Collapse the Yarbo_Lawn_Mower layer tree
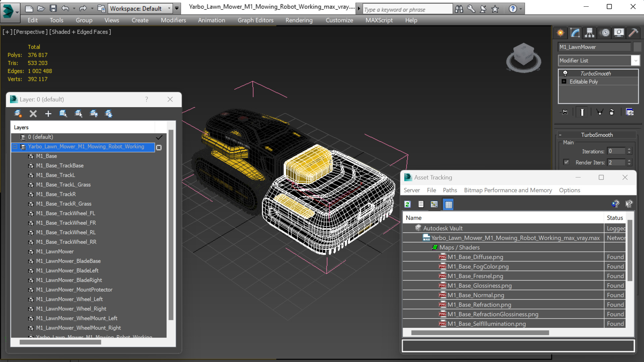This screenshot has height=362, width=644. (15, 147)
